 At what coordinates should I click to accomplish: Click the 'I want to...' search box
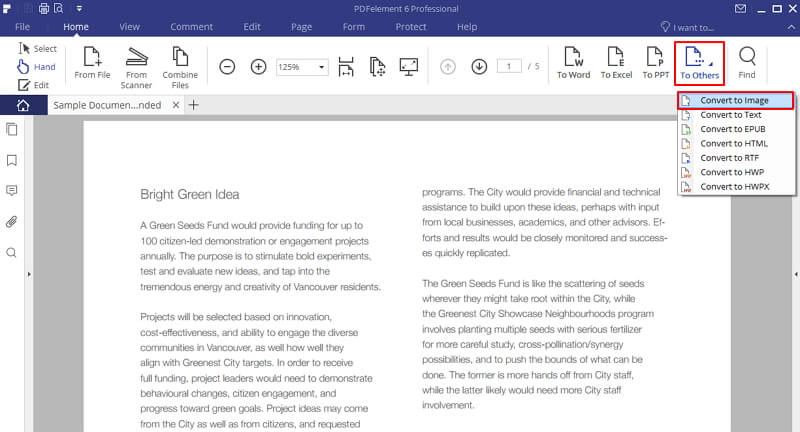pyautogui.click(x=687, y=27)
